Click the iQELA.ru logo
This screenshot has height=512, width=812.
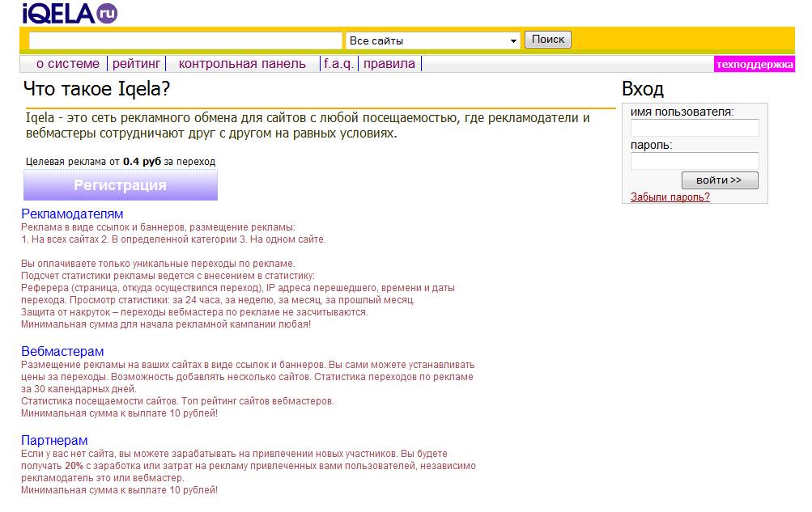point(70,14)
